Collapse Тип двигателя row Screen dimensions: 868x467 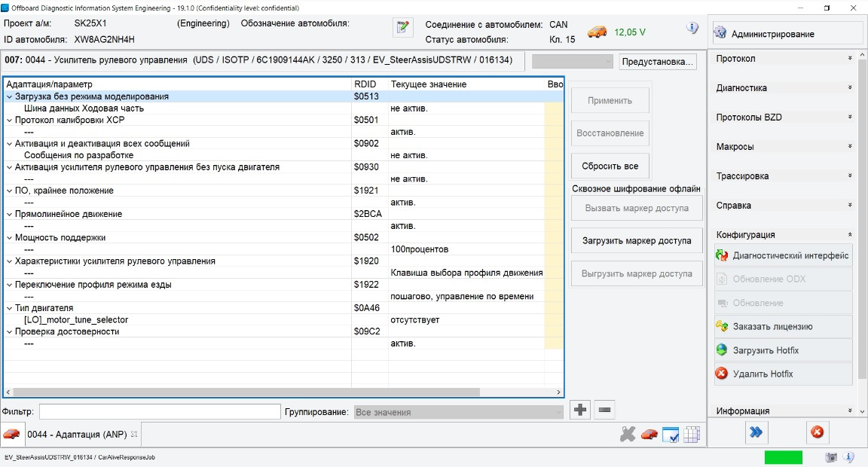[9, 308]
